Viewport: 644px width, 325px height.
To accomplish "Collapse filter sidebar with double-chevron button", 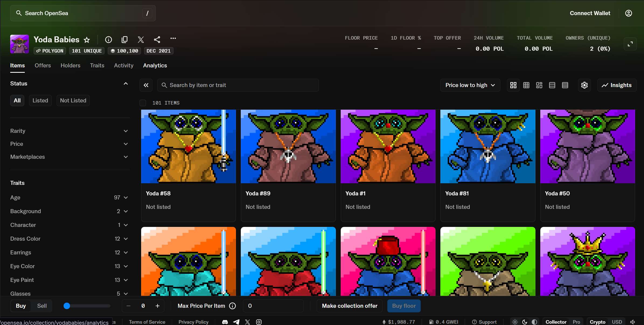I will click(x=146, y=85).
